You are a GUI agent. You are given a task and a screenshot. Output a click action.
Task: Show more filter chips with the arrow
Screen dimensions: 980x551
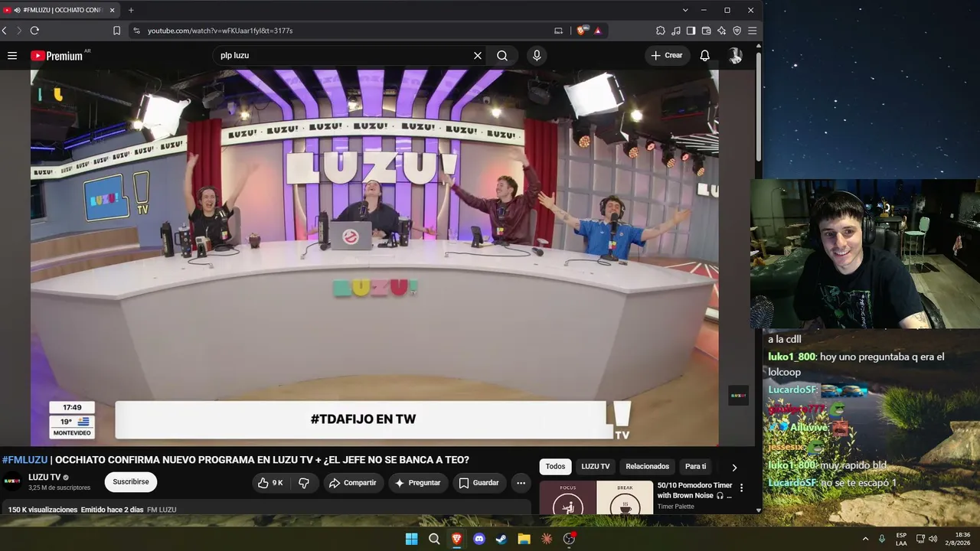[734, 468]
